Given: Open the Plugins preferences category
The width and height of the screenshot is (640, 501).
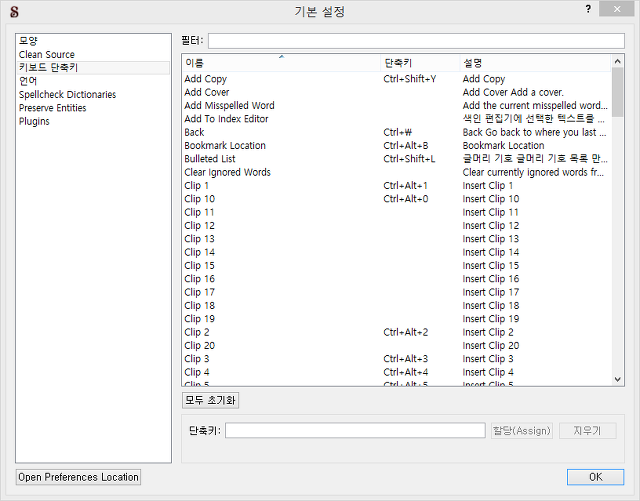Looking at the screenshot, I should click(93, 121).
